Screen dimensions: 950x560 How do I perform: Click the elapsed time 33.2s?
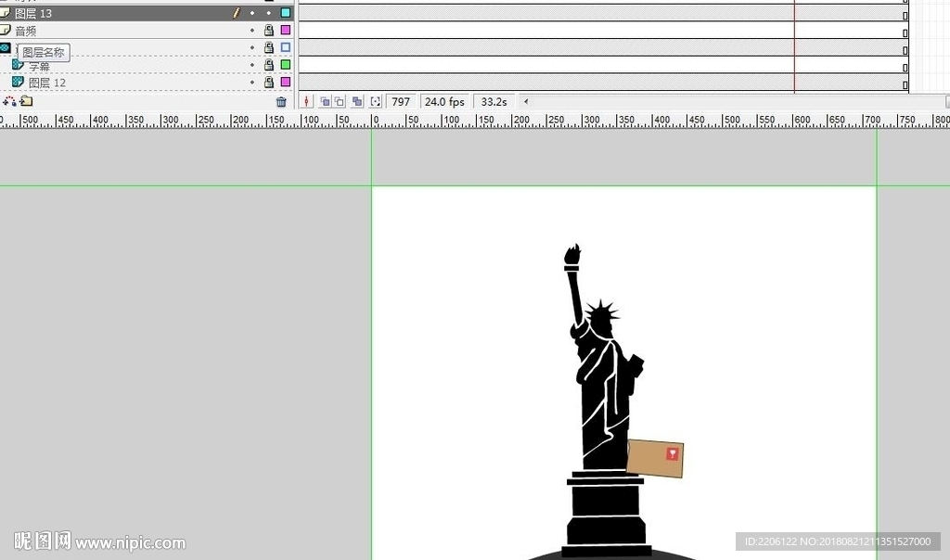tap(494, 102)
